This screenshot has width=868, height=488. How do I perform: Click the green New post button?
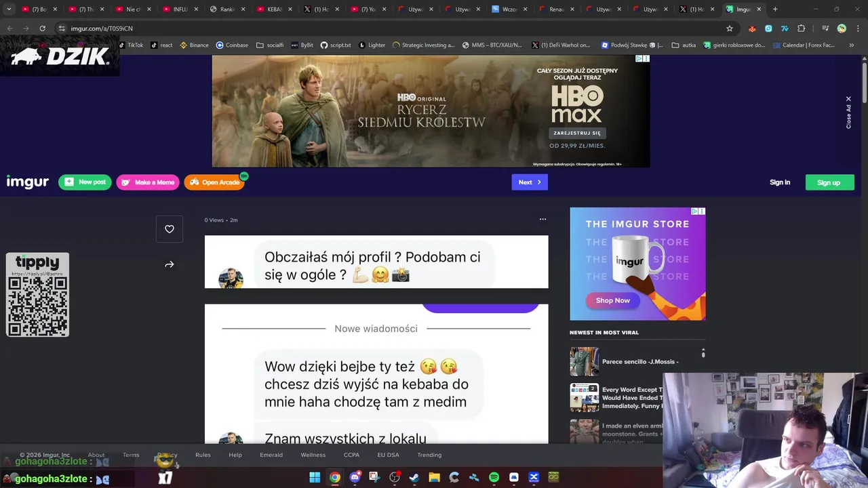point(85,182)
